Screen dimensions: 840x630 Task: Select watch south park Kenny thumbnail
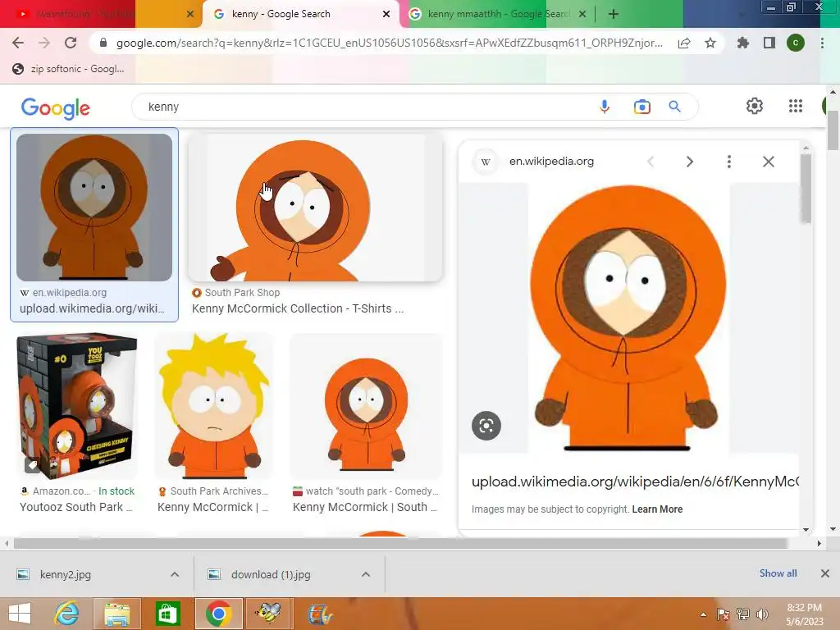pos(367,406)
